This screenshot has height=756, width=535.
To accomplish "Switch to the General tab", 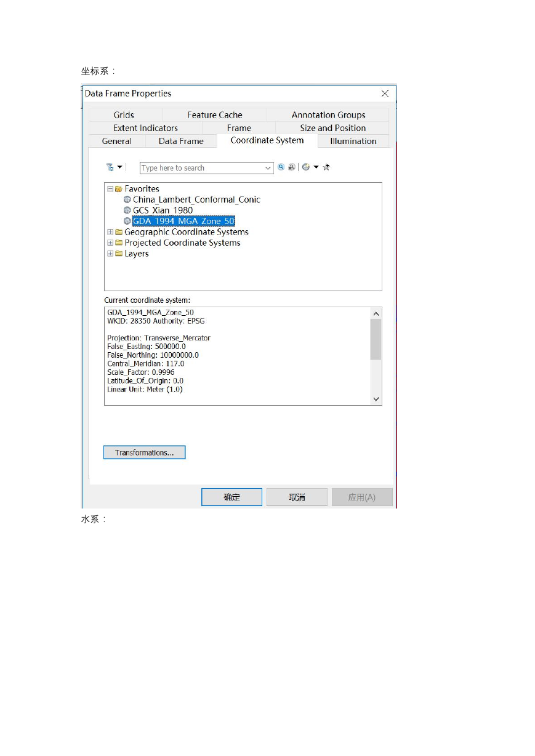I will pos(117,141).
